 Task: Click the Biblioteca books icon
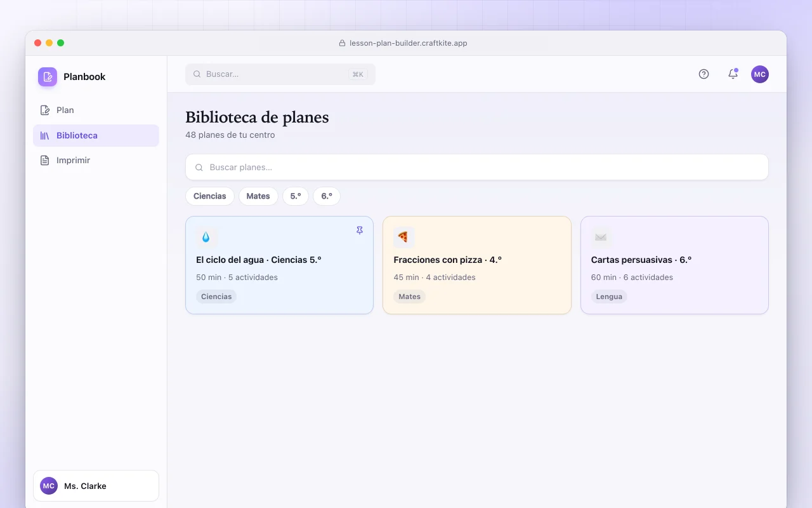45,135
